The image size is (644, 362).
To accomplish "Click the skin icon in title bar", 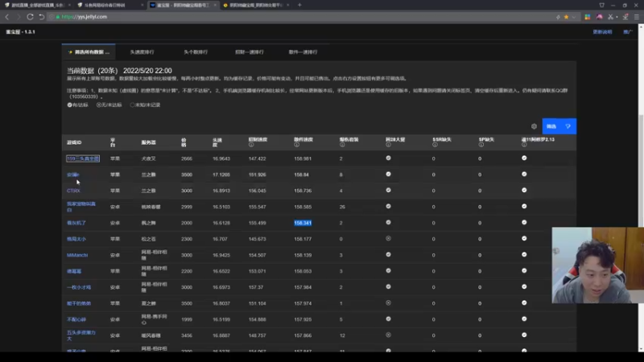I will point(601,5).
